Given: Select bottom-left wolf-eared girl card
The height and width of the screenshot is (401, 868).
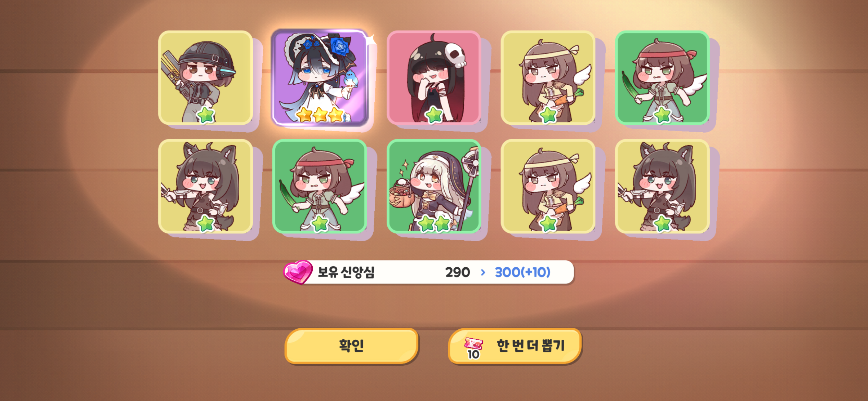Looking at the screenshot, I should (x=206, y=186).
